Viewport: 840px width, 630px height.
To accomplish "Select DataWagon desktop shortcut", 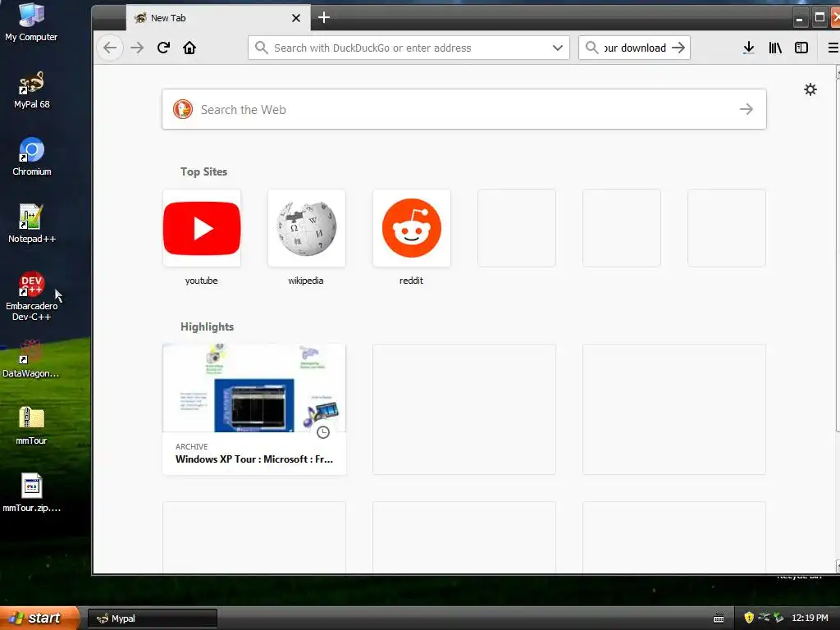I will [x=30, y=359].
